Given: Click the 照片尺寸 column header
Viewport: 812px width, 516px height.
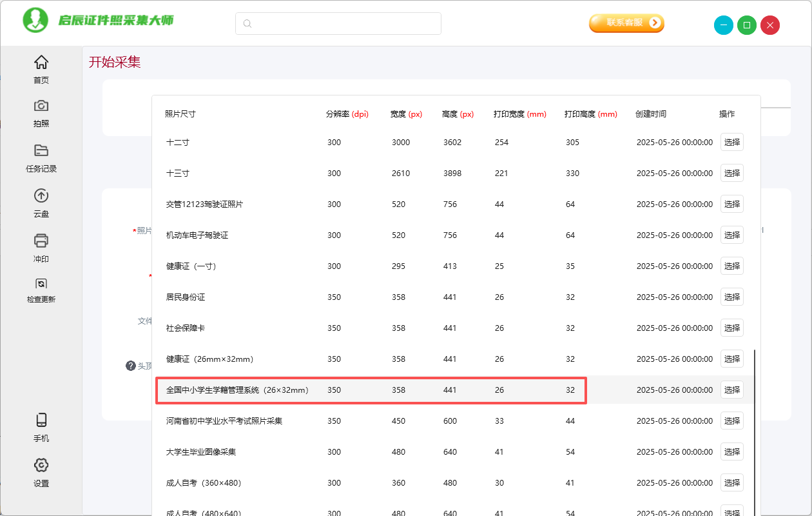Looking at the screenshot, I should 180,114.
